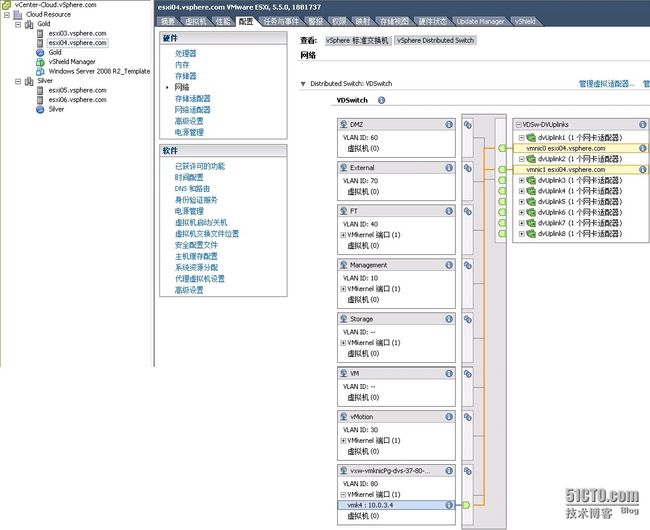Viewport: 650px width, 530px height.
Task: Expand VMkernel ports under Management
Action: [x=343, y=289]
